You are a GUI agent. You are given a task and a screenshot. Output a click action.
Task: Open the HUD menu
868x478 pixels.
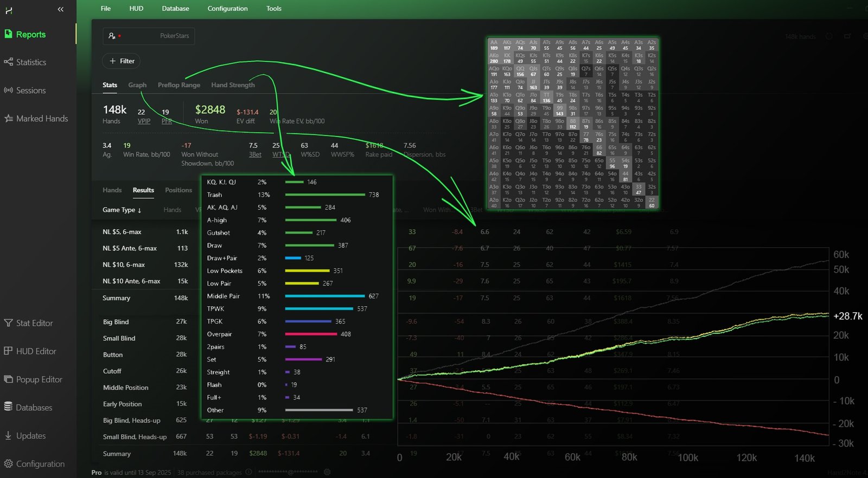[x=136, y=9]
